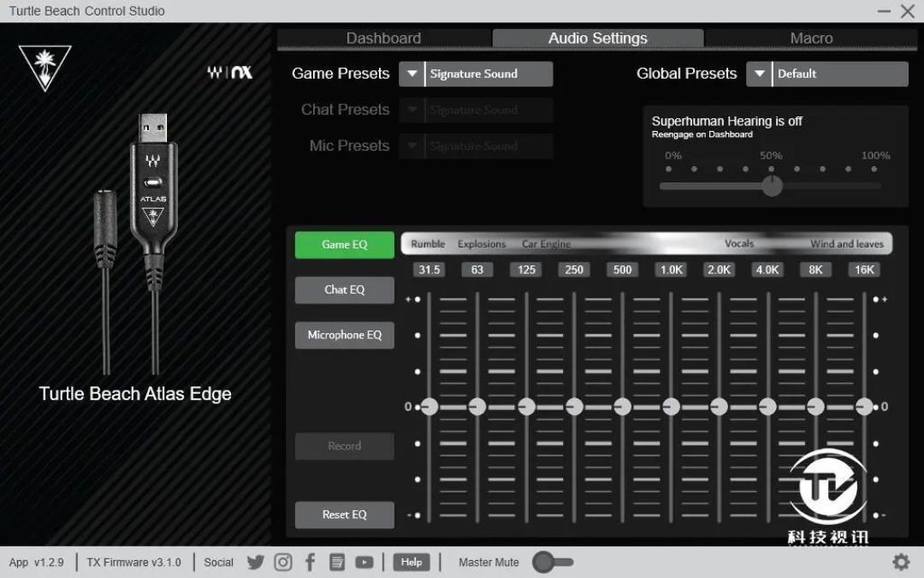Switch to the Audio Settings tab
924x578 pixels.
point(597,39)
